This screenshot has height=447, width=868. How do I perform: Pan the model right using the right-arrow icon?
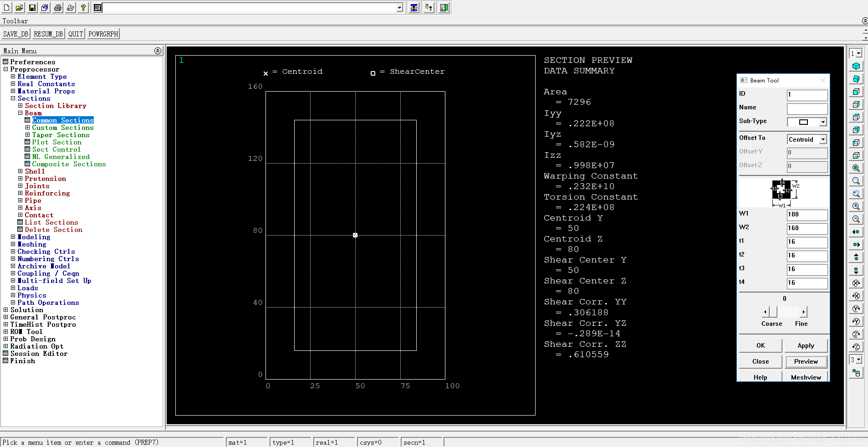(856, 245)
